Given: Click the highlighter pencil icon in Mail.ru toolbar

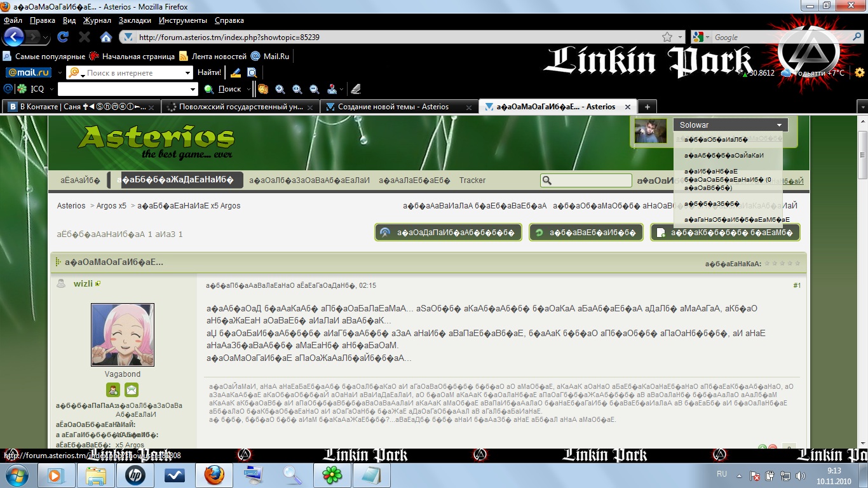Looking at the screenshot, I should [x=235, y=72].
